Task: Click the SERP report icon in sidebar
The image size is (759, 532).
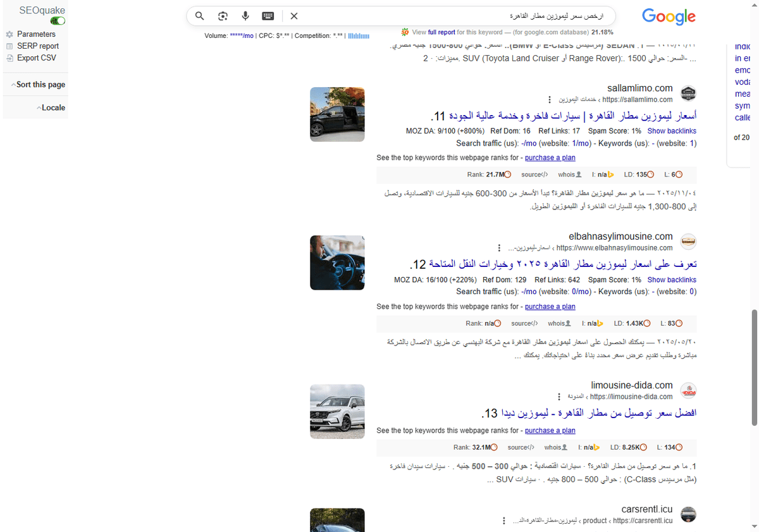Action: 11,46
